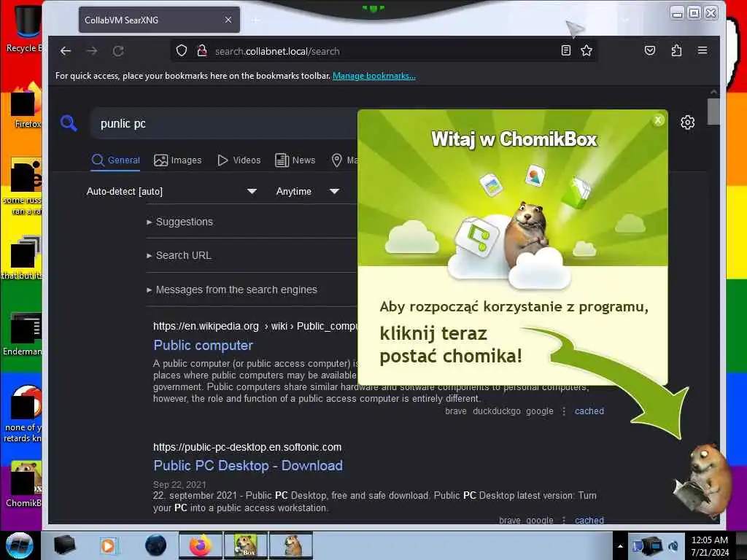Viewport: 747px width, 560px height.
Task: Click 'google' engine label on Wikipedia result
Action: 540,411
